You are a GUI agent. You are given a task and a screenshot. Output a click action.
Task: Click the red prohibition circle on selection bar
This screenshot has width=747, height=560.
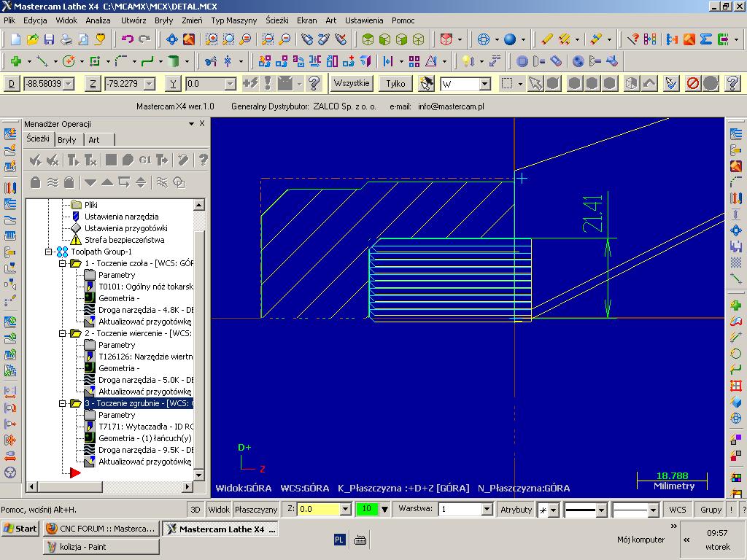coord(693,84)
